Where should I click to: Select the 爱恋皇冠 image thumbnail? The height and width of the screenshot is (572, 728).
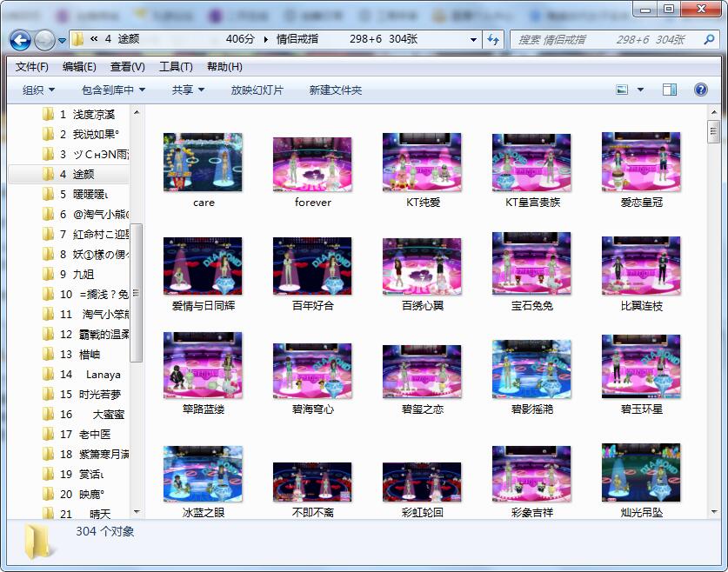[641, 162]
